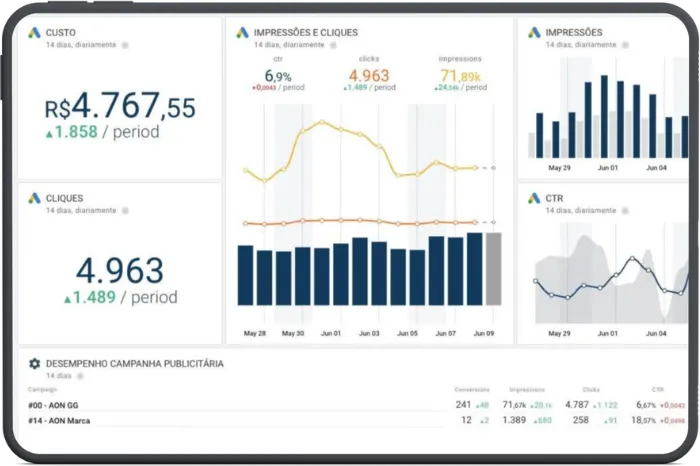Image resolution: width=700 pixels, height=466 pixels.
Task: Select the impressions 71,89k metric
Action: tap(460, 75)
